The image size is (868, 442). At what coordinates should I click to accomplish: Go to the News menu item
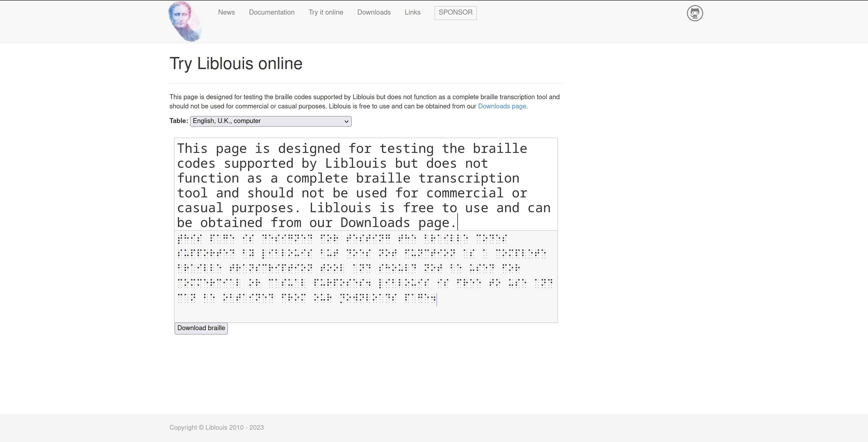tap(226, 13)
